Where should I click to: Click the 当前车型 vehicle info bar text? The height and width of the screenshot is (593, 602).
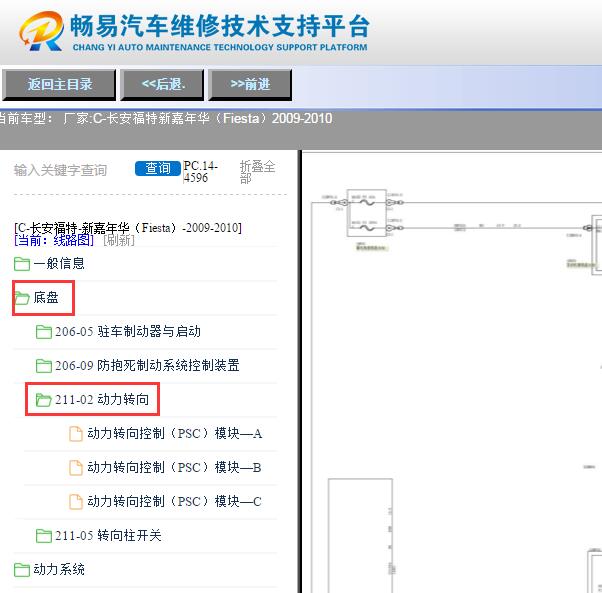[x=166, y=118]
